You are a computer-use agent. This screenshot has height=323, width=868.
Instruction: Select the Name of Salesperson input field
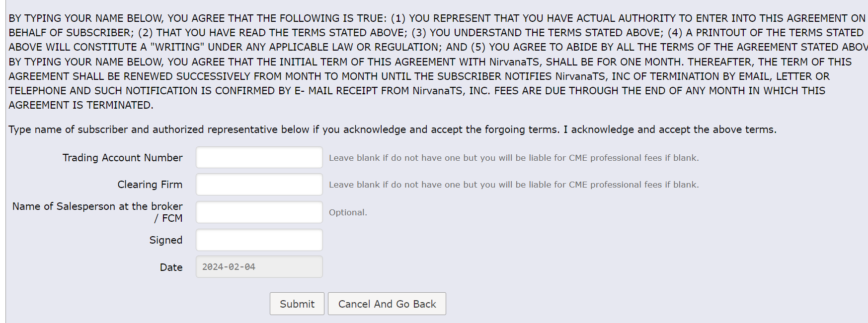[259, 212]
